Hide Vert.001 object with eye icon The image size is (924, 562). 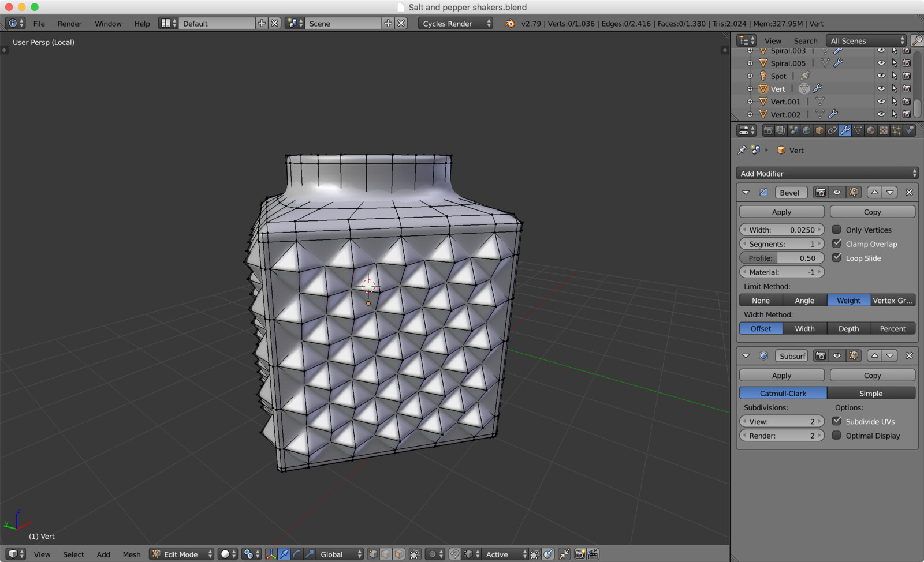(881, 101)
